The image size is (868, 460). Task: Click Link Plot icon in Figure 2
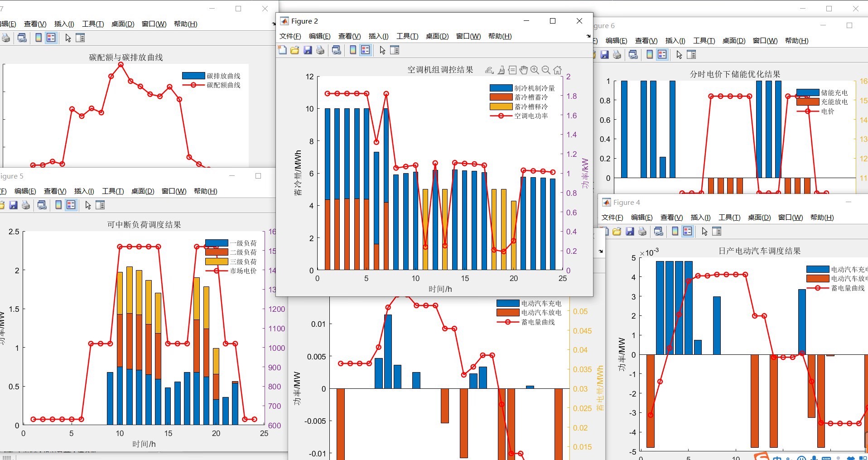pyautogui.click(x=336, y=50)
